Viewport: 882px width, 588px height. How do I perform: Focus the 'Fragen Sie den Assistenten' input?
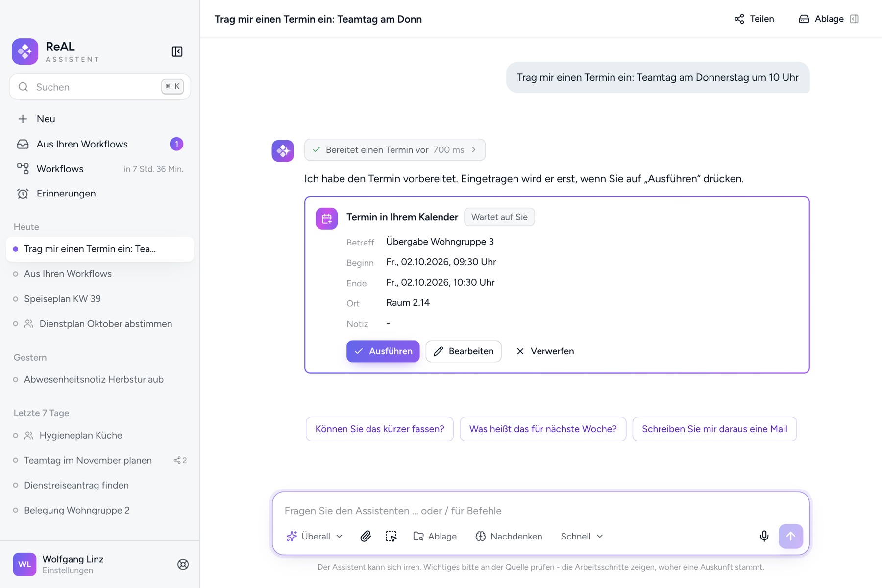pyautogui.click(x=541, y=511)
